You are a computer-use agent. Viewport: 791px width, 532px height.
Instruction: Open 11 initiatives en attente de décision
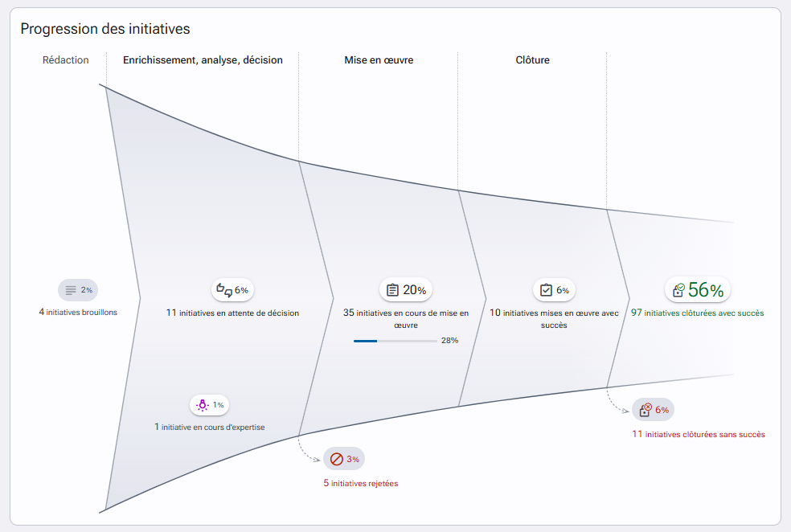click(x=232, y=313)
